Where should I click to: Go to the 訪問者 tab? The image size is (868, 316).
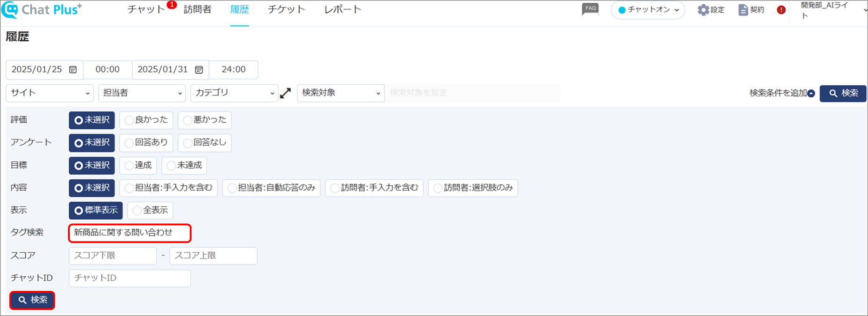(197, 10)
